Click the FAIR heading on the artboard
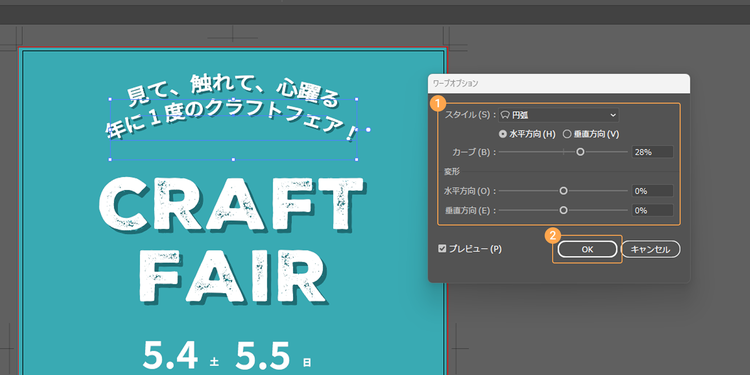750x375 pixels. [x=233, y=277]
